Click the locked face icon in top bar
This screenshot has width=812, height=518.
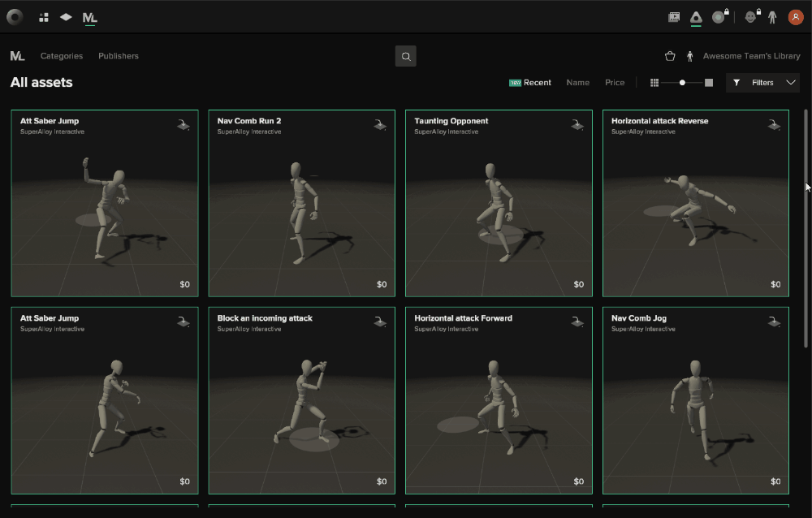(x=752, y=16)
